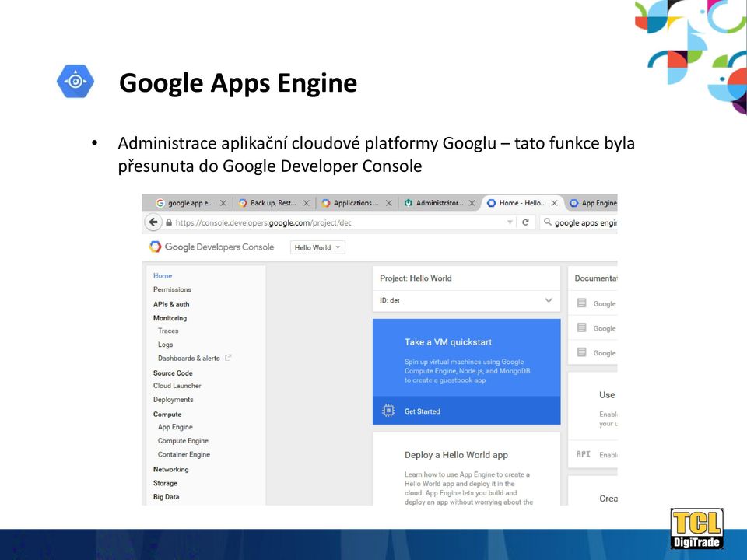
Task: Open Traces under Monitoring
Action: (x=168, y=331)
